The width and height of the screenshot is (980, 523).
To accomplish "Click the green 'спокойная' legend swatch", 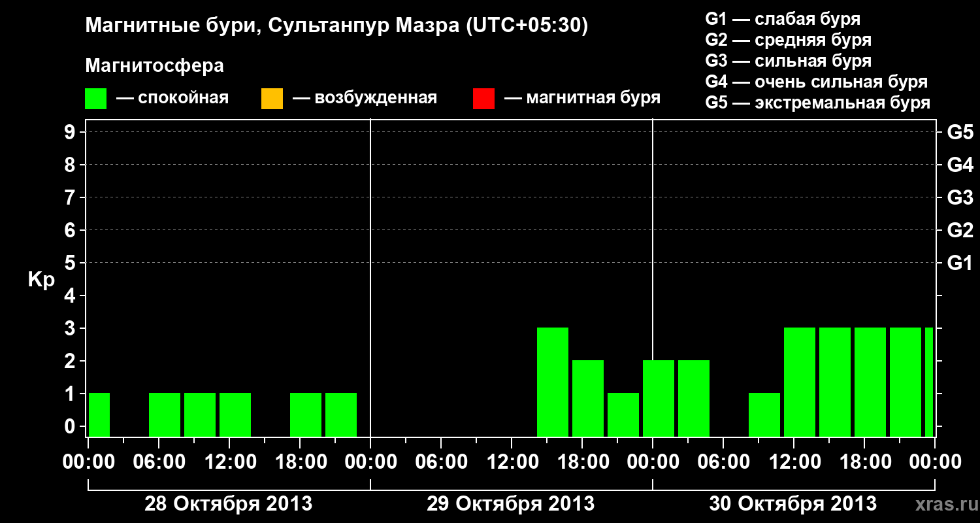I will point(96,99).
